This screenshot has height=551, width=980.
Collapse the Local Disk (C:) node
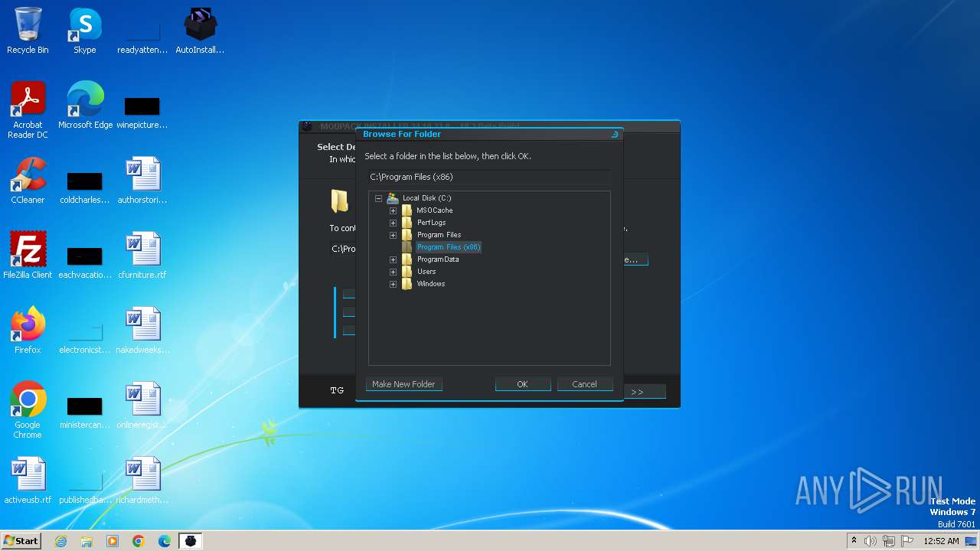(378, 198)
